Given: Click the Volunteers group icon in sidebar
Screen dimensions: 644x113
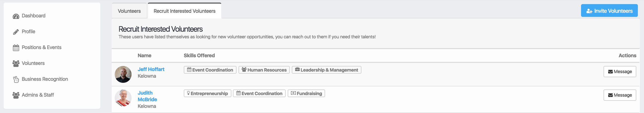Looking at the screenshot, I should pyautogui.click(x=16, y=64).
